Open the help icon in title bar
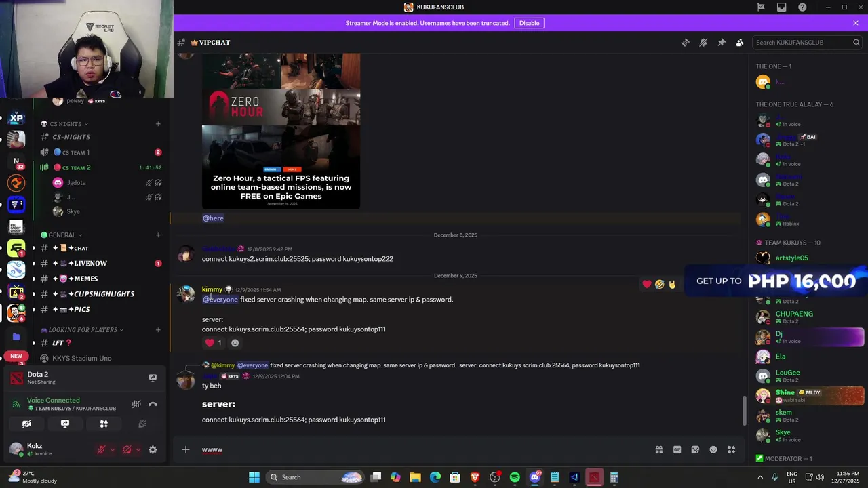868x488 pixels. pos(802,7)
